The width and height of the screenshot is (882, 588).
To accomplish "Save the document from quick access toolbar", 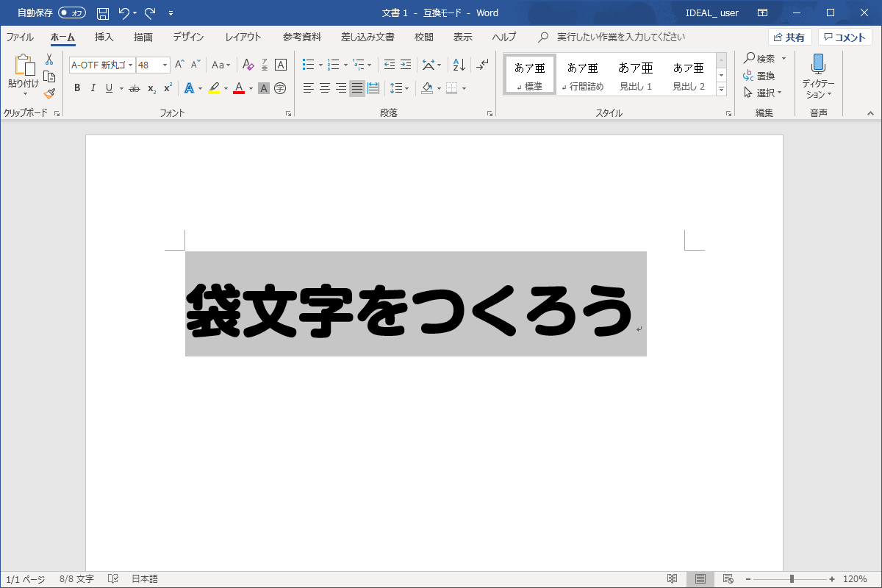I will click(103, 13).
